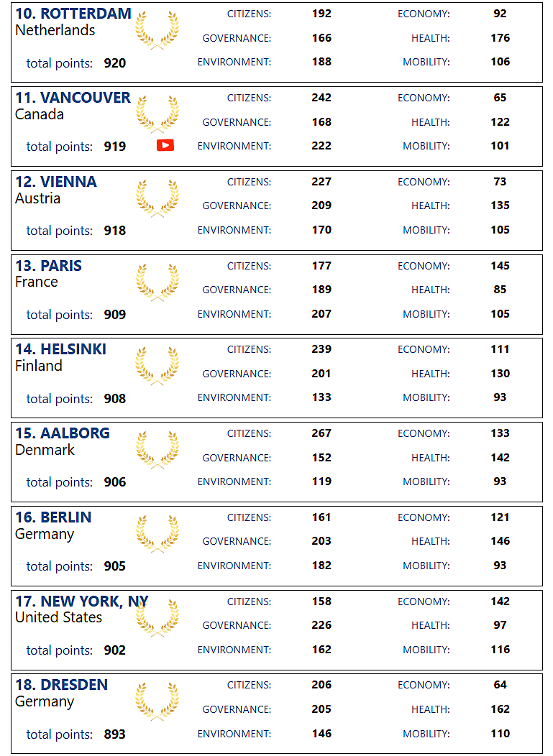553x756 pixels.
Task: Select the 16. BERLIN heading
Action: [53, 517]
